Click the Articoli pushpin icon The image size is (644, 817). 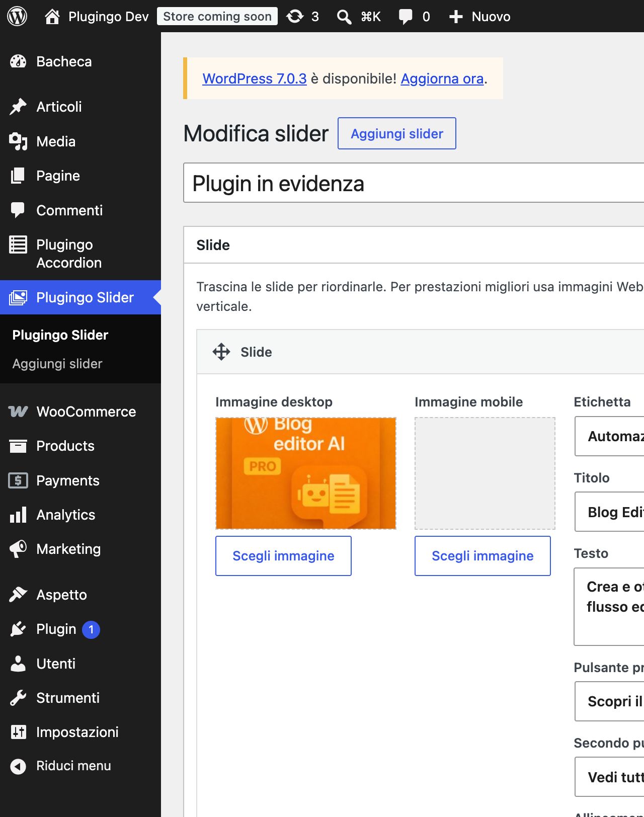coord(18,107)
